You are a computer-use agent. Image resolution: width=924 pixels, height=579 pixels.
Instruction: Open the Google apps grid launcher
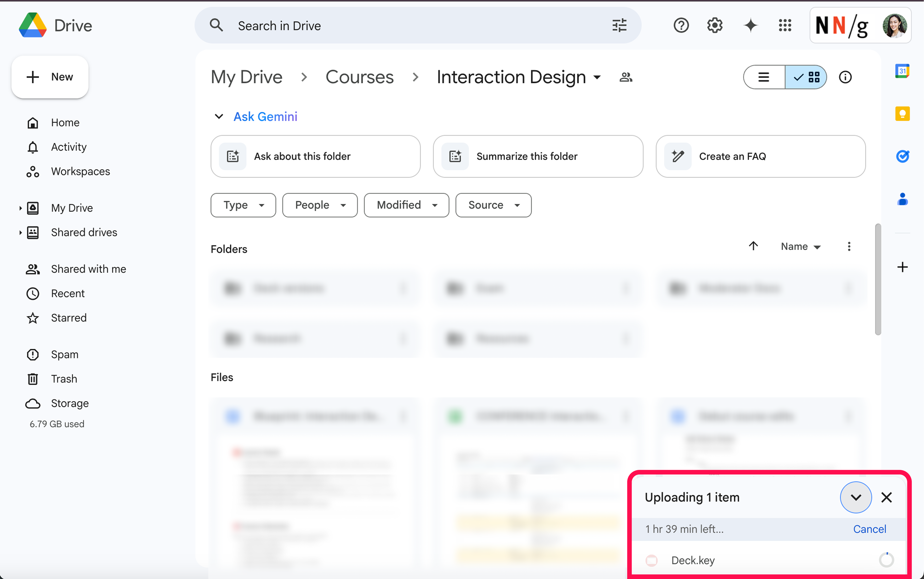pyautogui.click(x=785, y=26)
